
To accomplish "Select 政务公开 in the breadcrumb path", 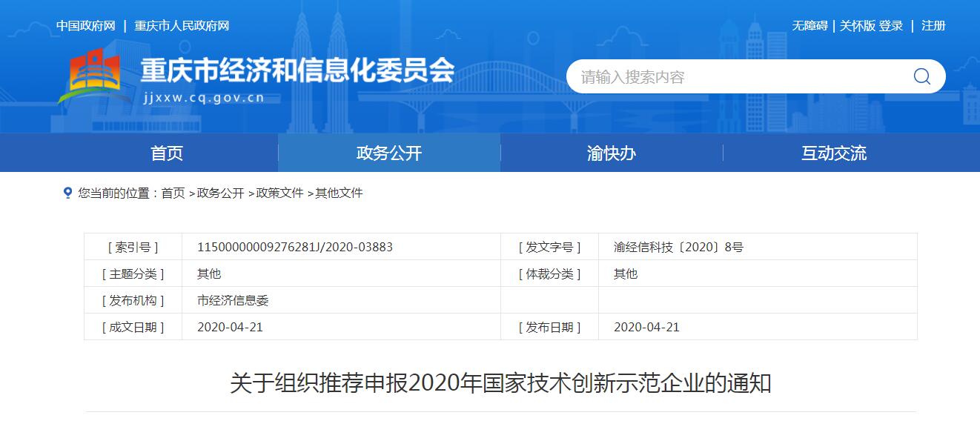I will point(221,193).
